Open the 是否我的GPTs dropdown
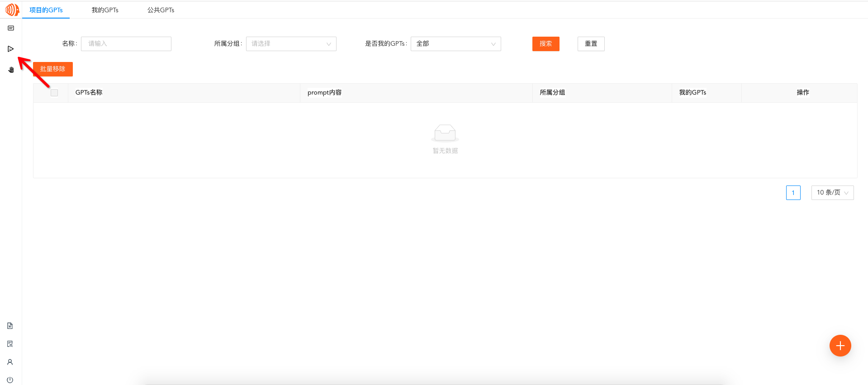 point(456,44)
